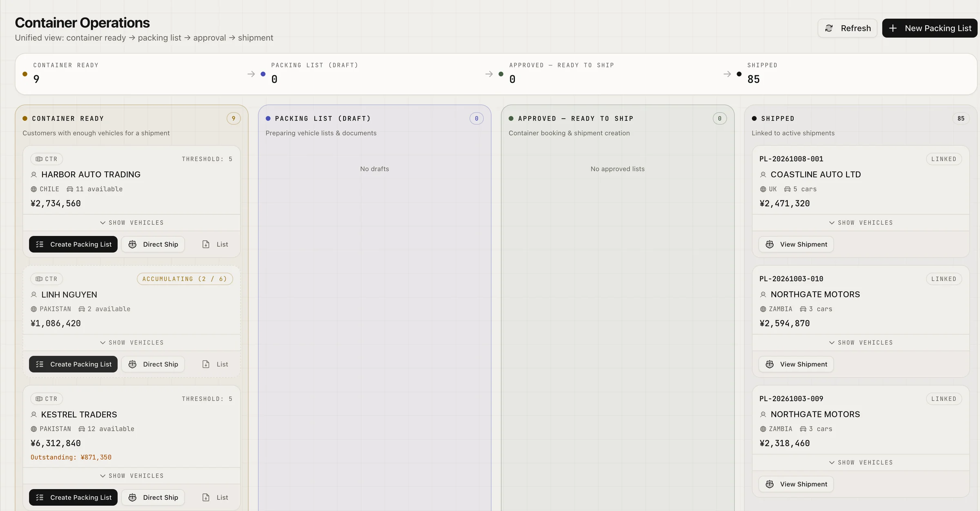Click the CTR badge on Kestrel Traders card
The image size is (980, 511).
tap(47, 399)
